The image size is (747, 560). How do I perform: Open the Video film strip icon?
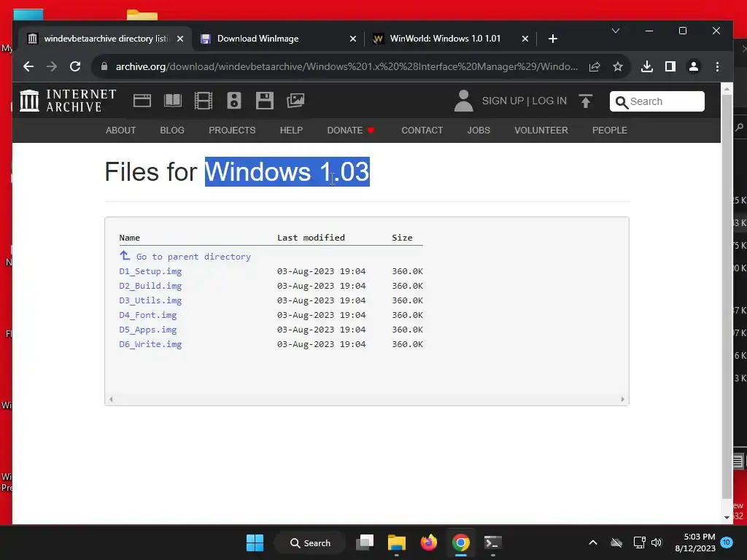204,101
